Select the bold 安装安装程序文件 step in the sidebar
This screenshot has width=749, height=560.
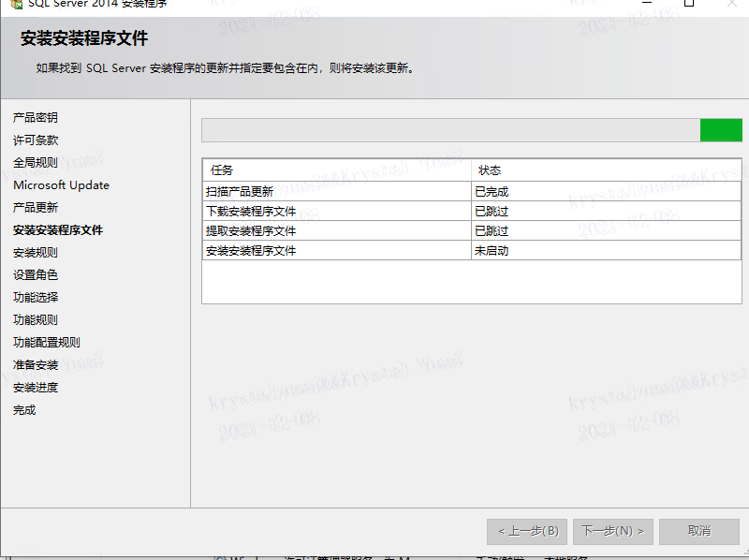point(58,229)
